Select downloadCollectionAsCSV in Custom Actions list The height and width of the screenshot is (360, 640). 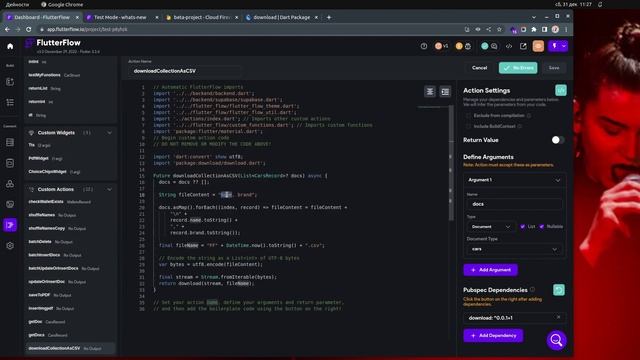[x=70, y=349]
